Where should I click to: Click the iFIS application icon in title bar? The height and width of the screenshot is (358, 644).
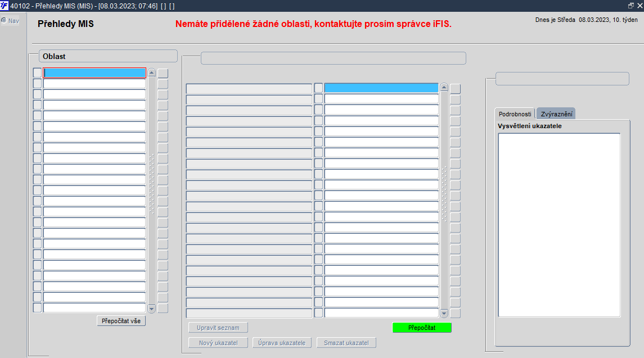(4, 6)
